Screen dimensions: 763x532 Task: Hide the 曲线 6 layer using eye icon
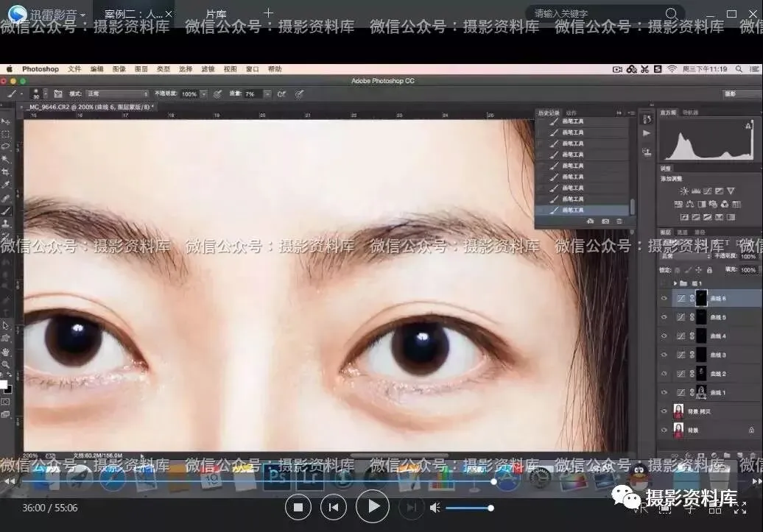[664, 299]
